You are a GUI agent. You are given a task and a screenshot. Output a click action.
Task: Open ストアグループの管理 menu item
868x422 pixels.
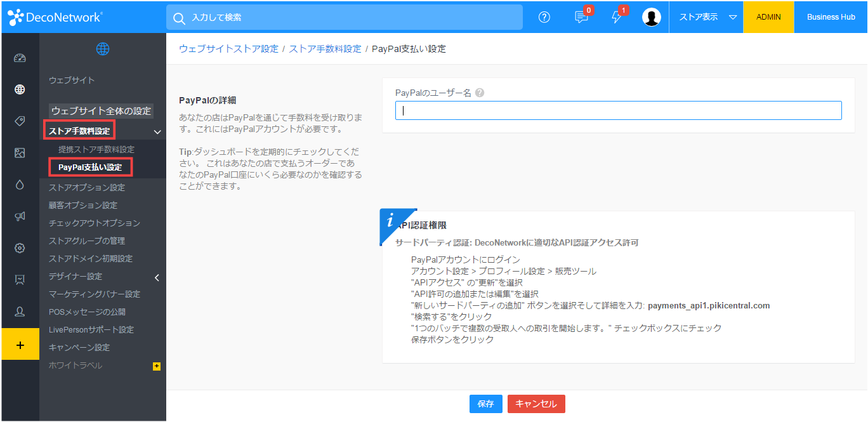click(87, 241)
